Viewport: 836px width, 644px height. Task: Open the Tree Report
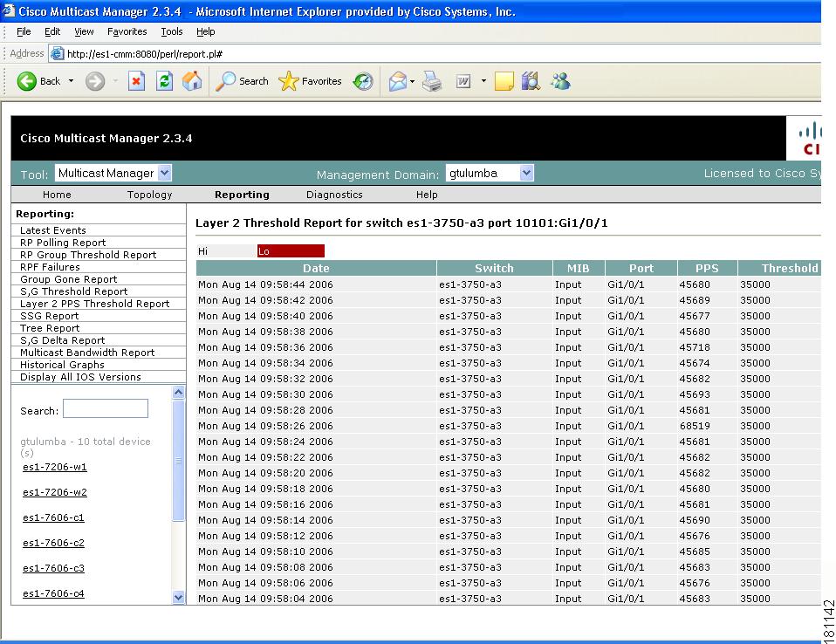pyautogui.click(x=50, y=328)
